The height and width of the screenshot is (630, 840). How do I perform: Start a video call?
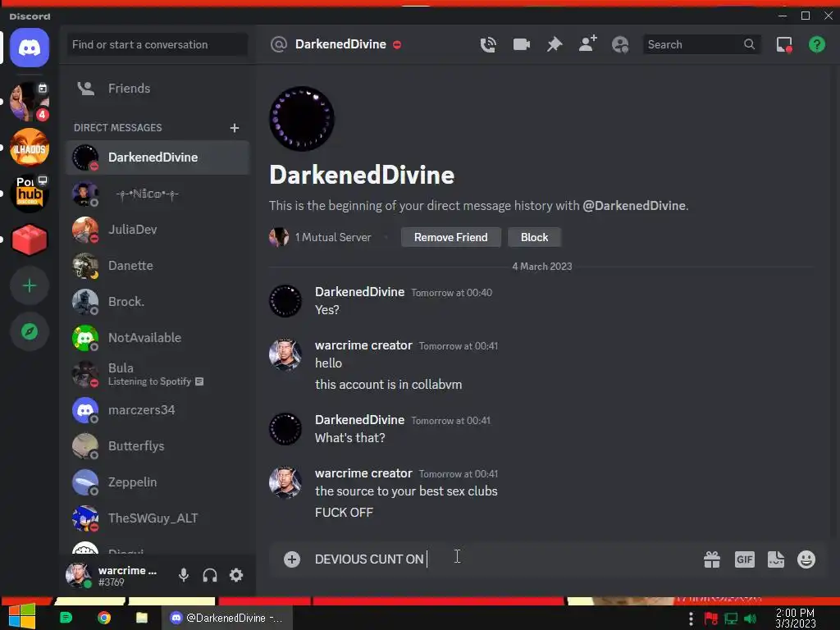(x=521, y=44)
